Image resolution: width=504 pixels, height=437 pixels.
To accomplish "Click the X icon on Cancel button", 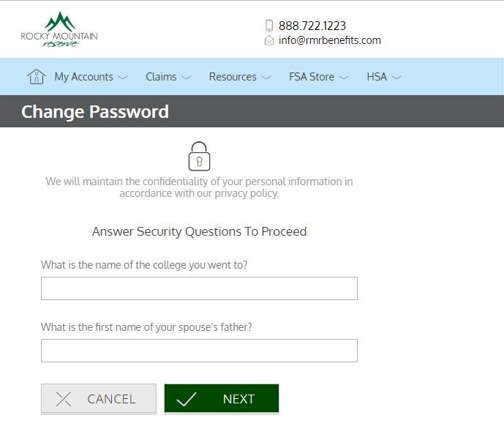I will (x=64, y=399).
